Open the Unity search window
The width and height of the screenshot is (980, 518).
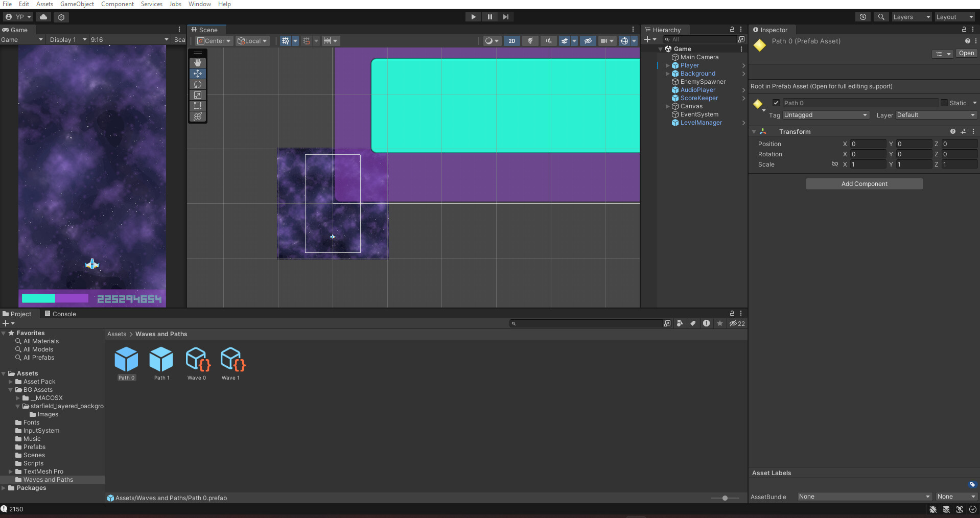pyautogui.click(x=880, y=17)
